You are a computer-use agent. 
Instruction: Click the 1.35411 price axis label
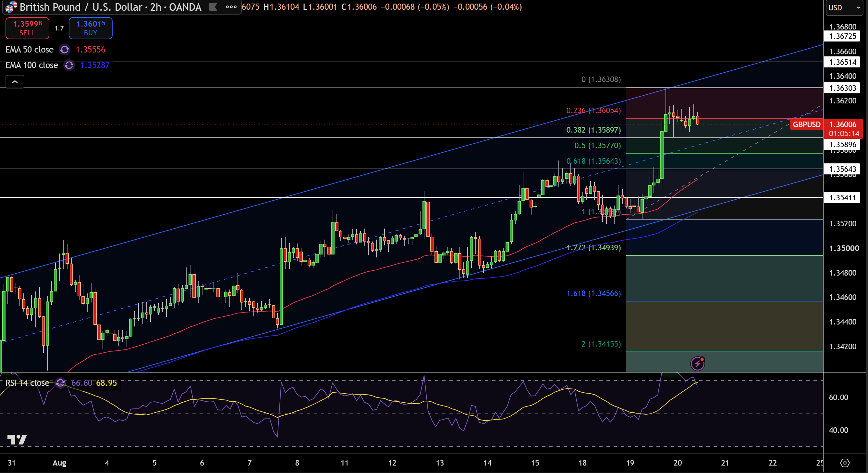(x=842, y=198)
